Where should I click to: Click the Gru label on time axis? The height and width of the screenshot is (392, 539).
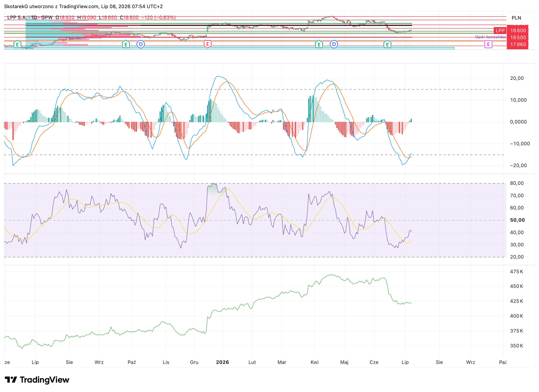click(194, 362)
